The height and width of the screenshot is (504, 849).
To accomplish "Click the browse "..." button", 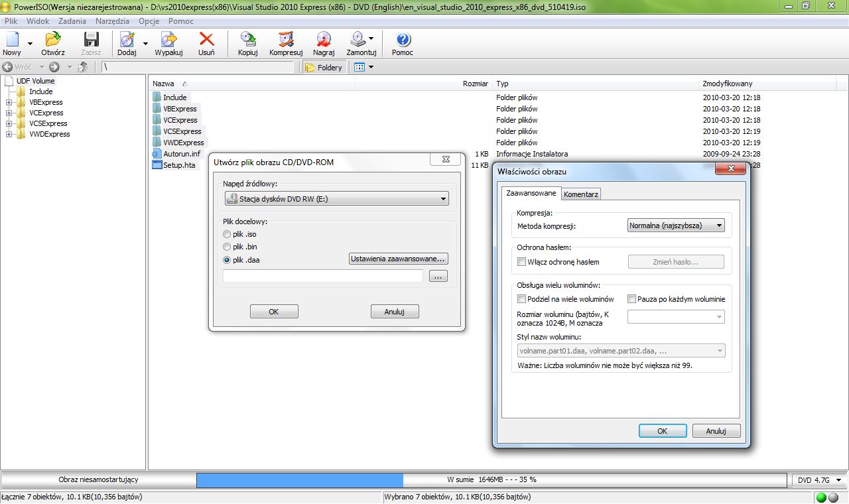I will coord(438,276).
